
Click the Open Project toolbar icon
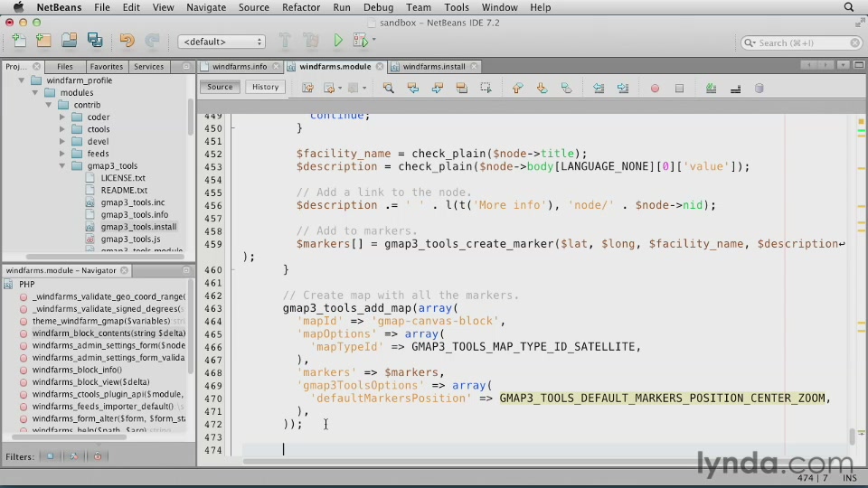coord(70,41)
